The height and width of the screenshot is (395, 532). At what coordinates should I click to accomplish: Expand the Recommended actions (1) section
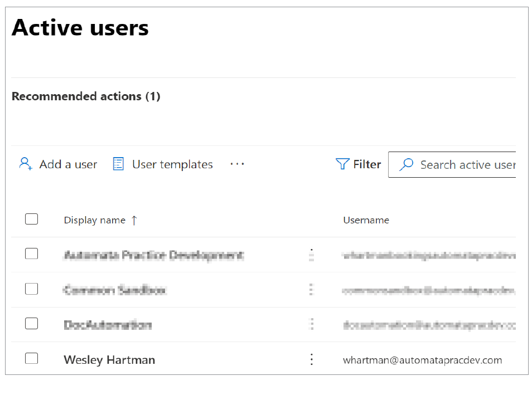point(86,96)
